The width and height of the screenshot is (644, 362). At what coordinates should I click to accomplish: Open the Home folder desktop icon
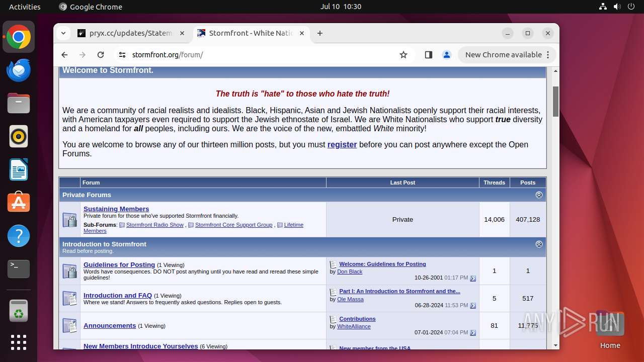pyautogui.click(x=610, y=330)
